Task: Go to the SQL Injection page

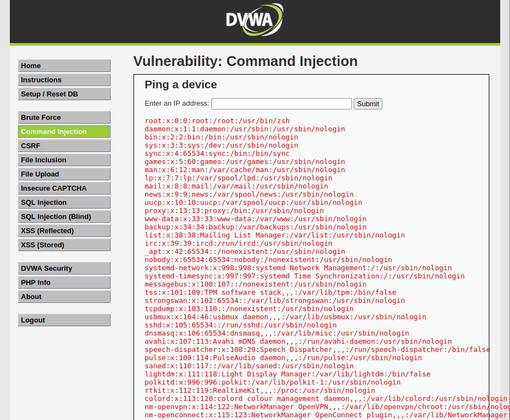Action: click(64, 203)
